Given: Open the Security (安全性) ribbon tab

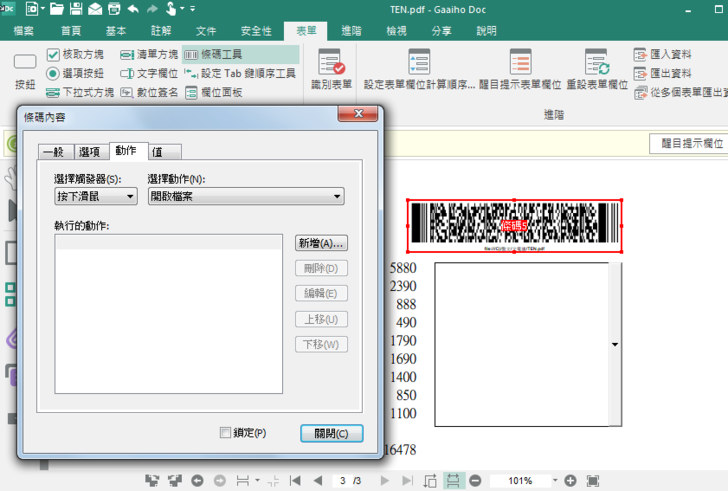Looking at the screenshot, I should pyautogui.click(x=256, y=31).
